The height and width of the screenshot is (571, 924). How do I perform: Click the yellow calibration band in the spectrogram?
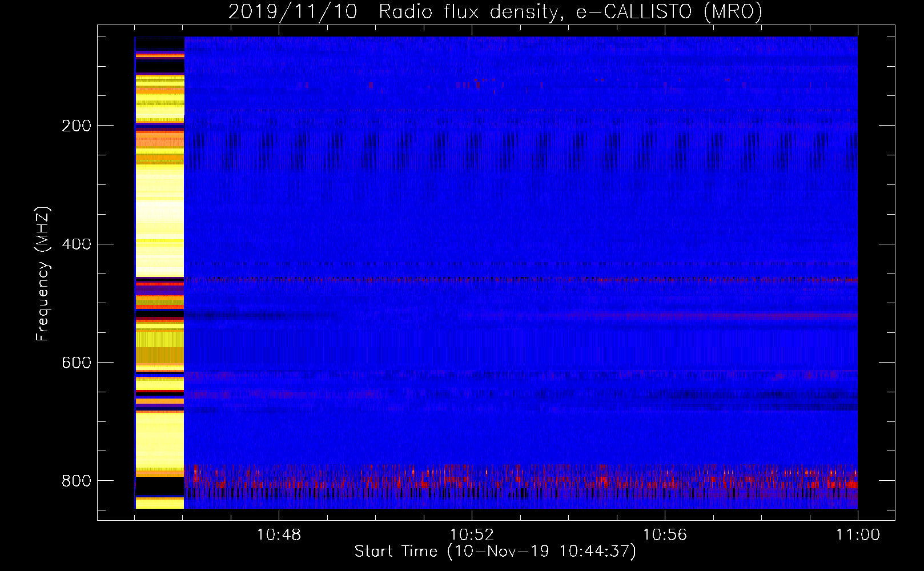(159, 273)
